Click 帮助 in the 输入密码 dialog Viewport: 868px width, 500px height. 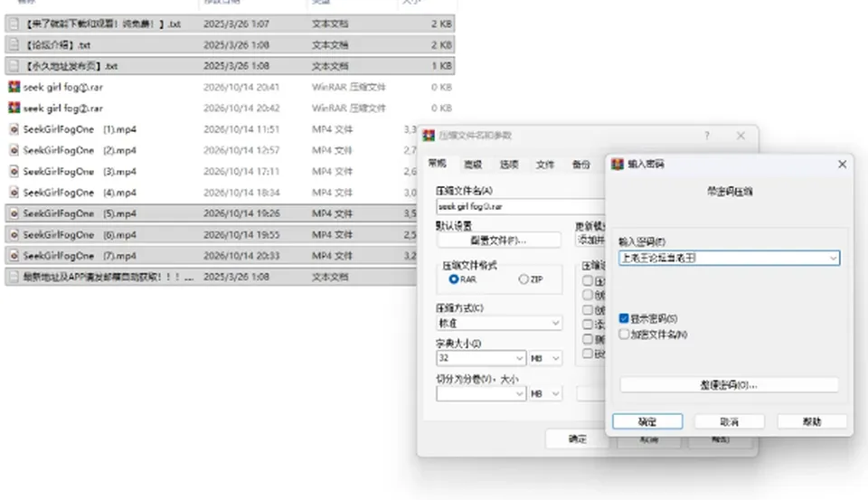812,421
